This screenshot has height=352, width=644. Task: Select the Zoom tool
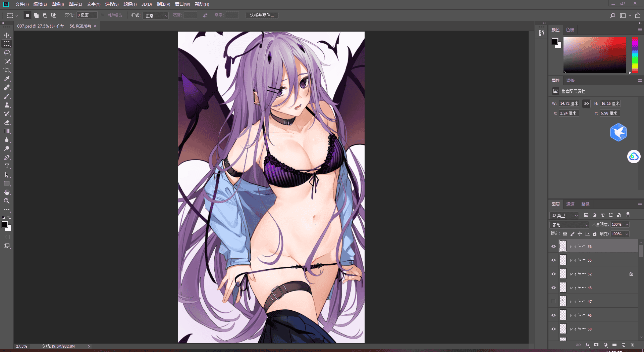[7, 201]
